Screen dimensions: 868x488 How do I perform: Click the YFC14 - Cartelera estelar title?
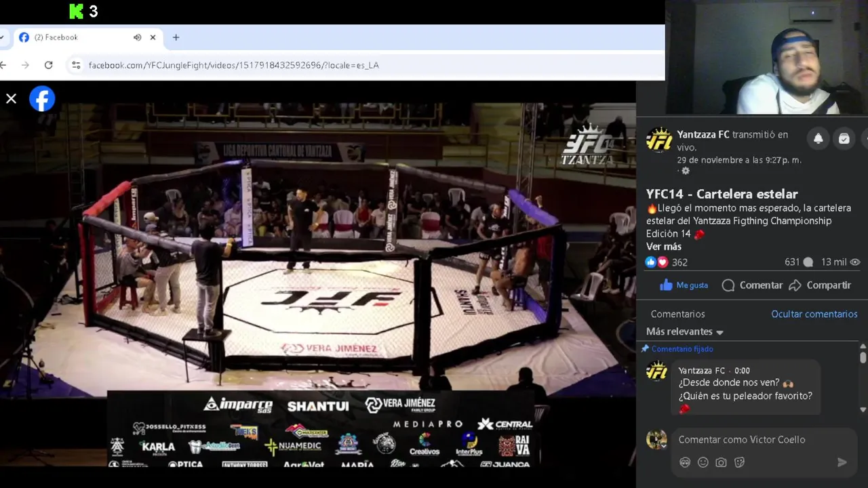pyautogui.click(x=722, y=194)
